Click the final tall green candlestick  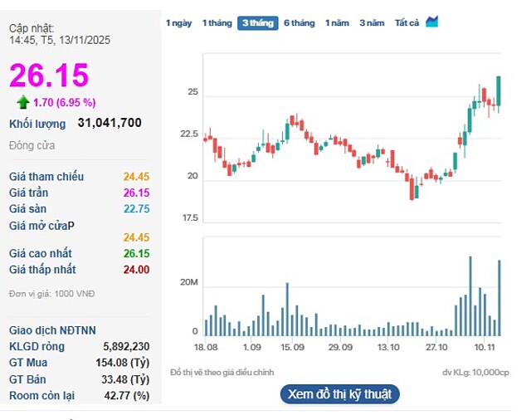click(x=499, y=90)
